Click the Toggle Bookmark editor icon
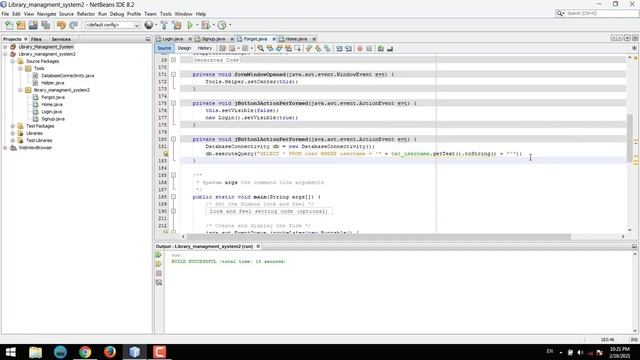Viewport: 640px width, 360px height. pyautogui.click(x=327, y=49)
